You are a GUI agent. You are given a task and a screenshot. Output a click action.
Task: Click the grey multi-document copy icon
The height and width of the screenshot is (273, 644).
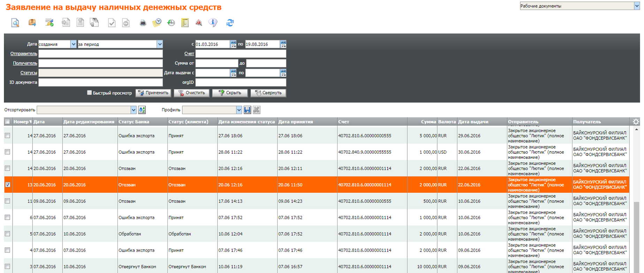coord(94,23)
